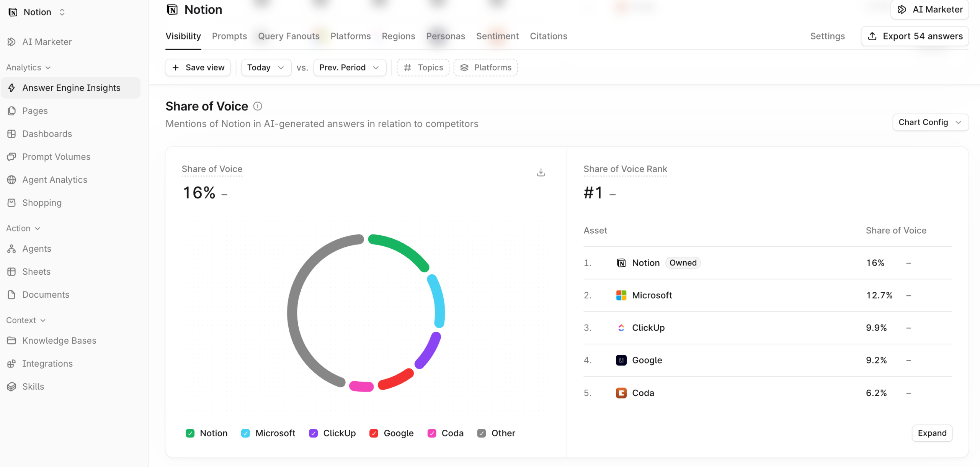Screen dimensions: 980x467
Task: Open the Platforms filter chip
Action: [486, 67]
